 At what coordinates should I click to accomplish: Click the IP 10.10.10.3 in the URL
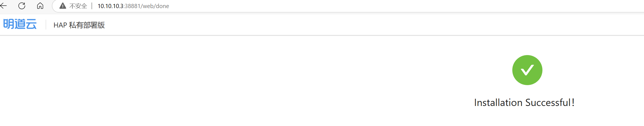(x=110, y=6)
